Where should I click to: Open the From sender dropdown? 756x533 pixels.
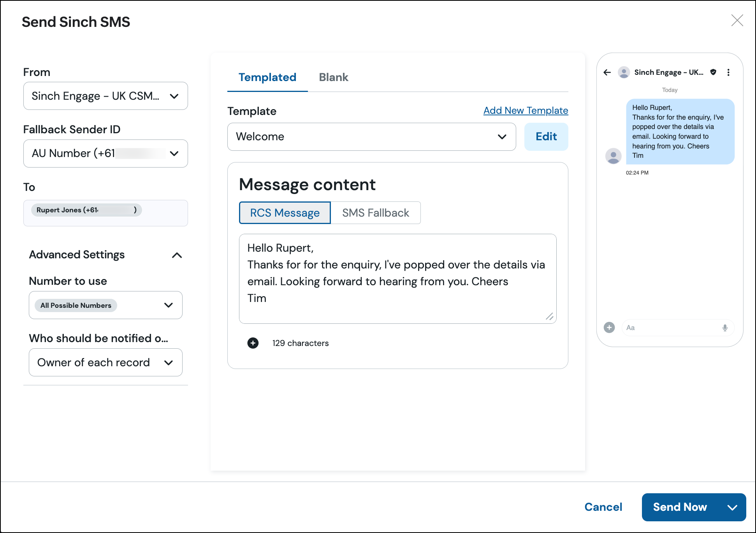pos(105,96)
